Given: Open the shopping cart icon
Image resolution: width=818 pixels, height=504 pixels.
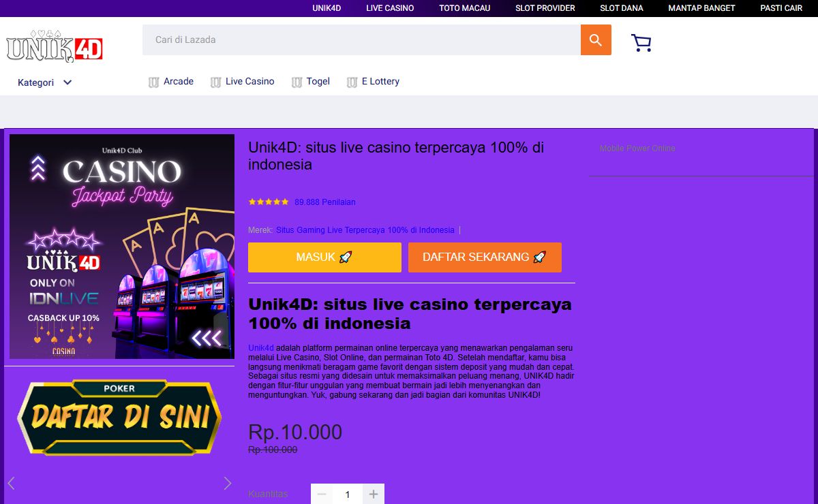Looking at the screenshot, I should point(641,43).
